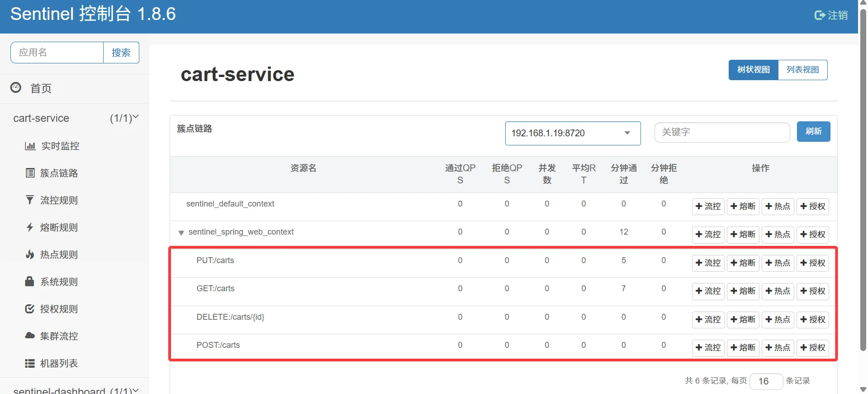Screen dimensions: 868x394
Task: Add 热点 rule for GET:/carts
Action: click(778, 291)
